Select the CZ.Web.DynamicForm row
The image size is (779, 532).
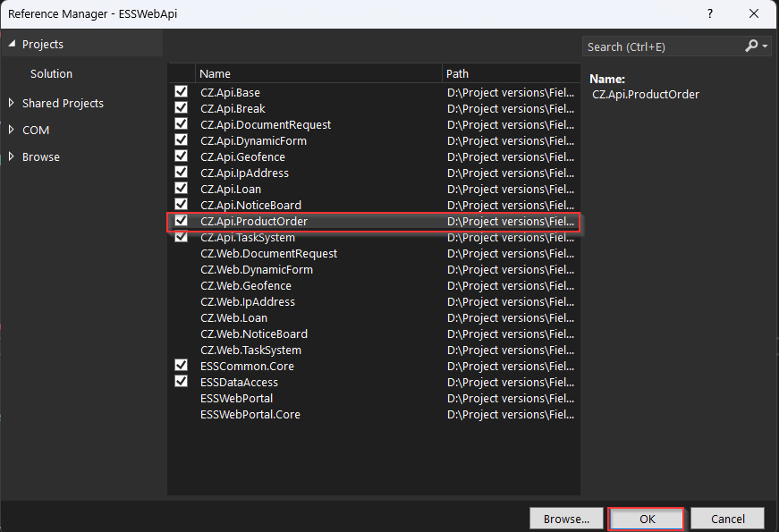point(374,269)
